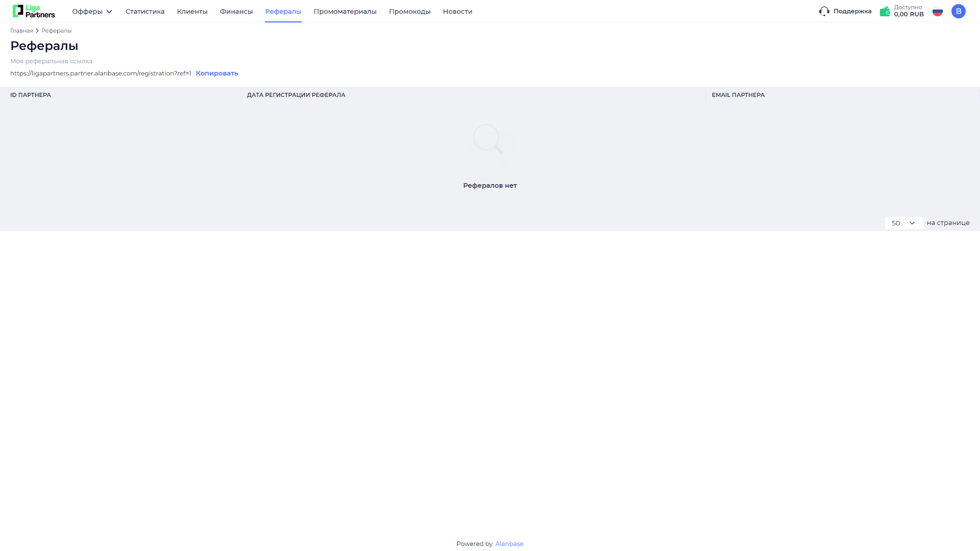Open the user profile avatar B
This screenshot has height=551, width=980.
pos(958,11)
